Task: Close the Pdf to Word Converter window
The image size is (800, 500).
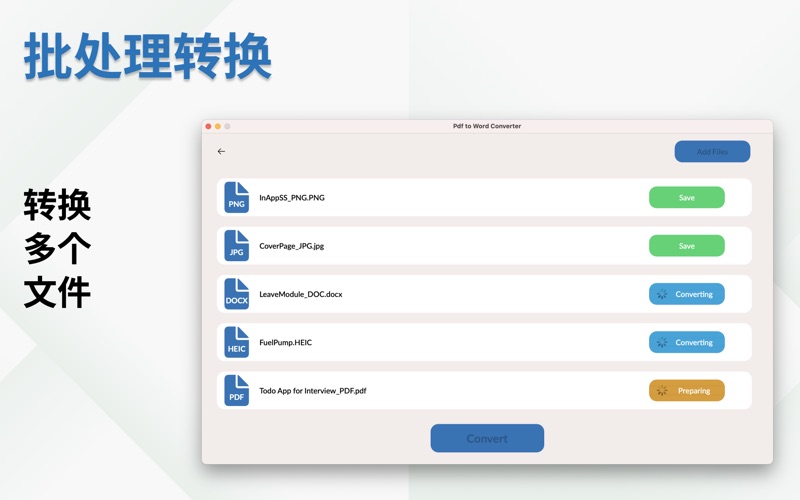Action: coord(208,126)
